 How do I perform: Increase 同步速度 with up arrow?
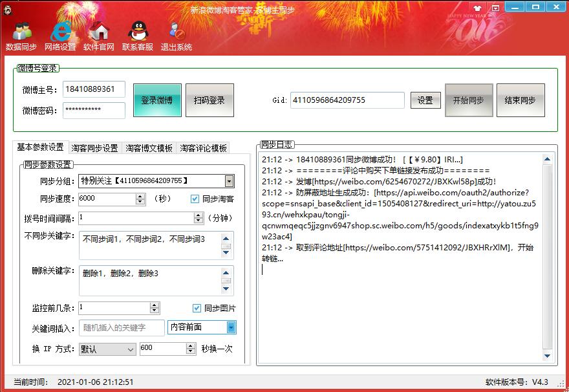140,196
